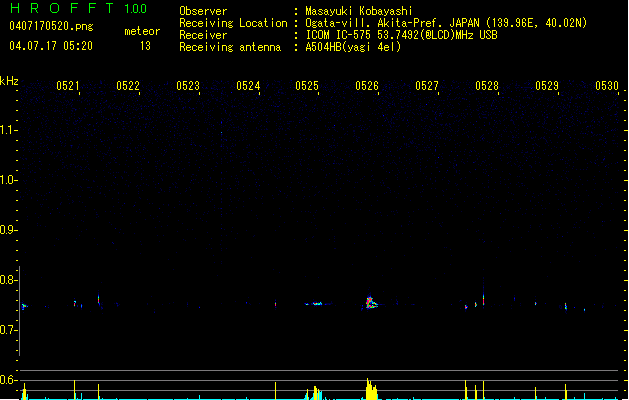Image resolution: width=629 pixels, height=400 pixels.
Task: Click the HROFFT 1.0.0 title text
Action: [78, 8]
